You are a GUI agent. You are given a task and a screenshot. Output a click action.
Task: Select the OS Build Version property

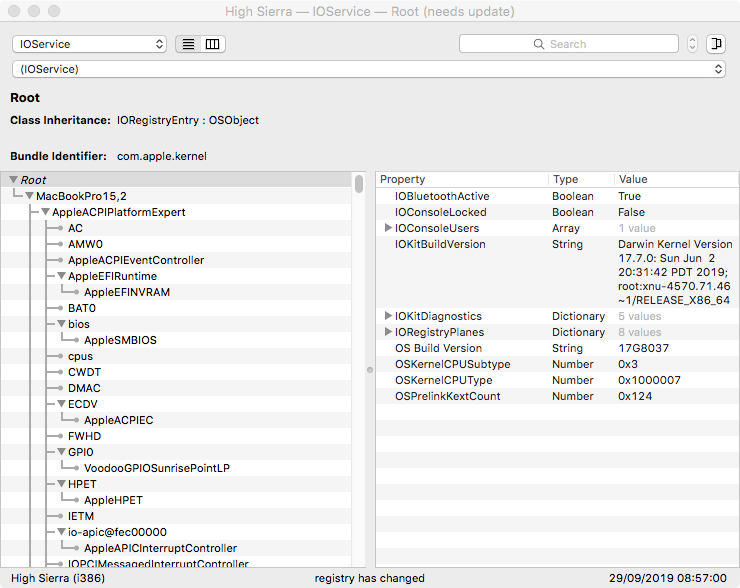[557, 348]
